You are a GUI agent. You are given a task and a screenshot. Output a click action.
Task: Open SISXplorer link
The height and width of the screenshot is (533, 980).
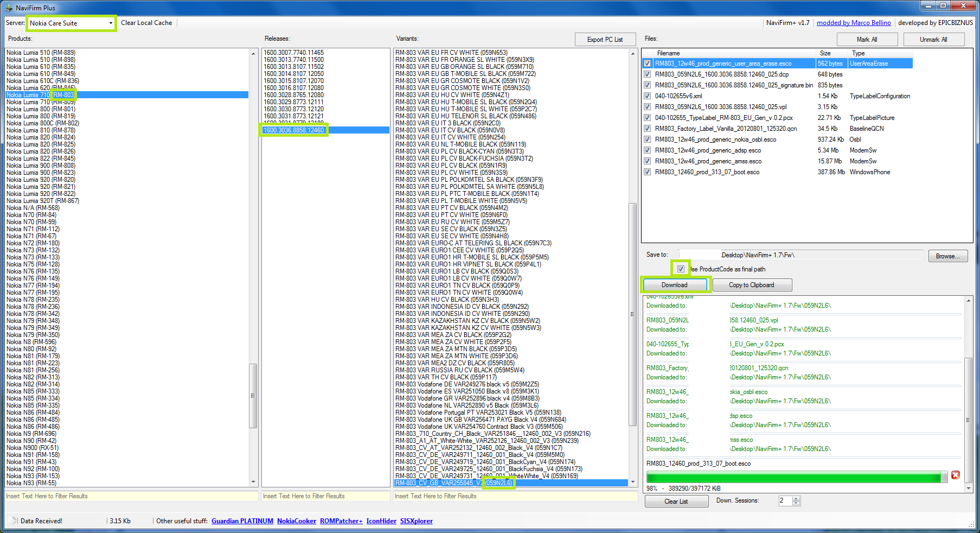[x=417, y=521]
